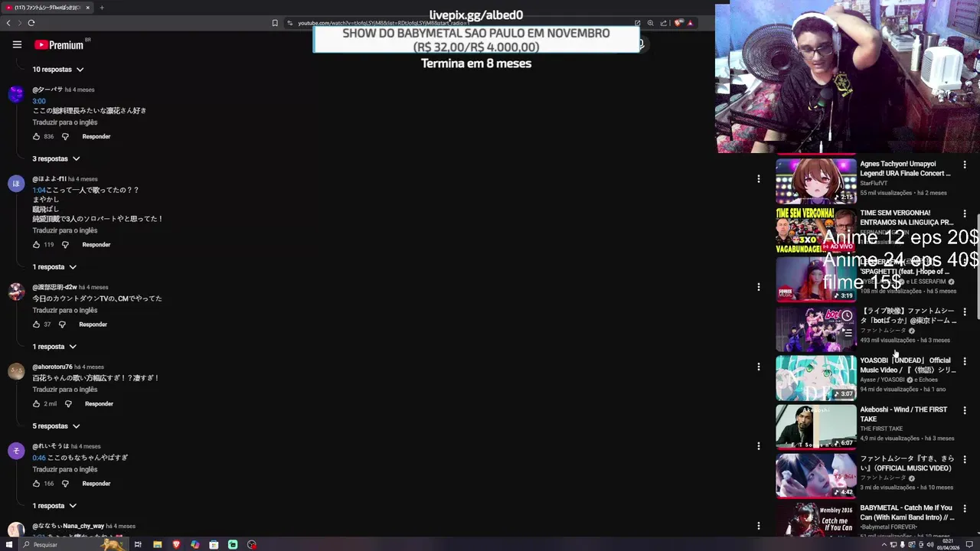Viewport: 980px width, 551px height.
Task: Like the @ほよよ comment with 119 likes
Action: point(36,245)
